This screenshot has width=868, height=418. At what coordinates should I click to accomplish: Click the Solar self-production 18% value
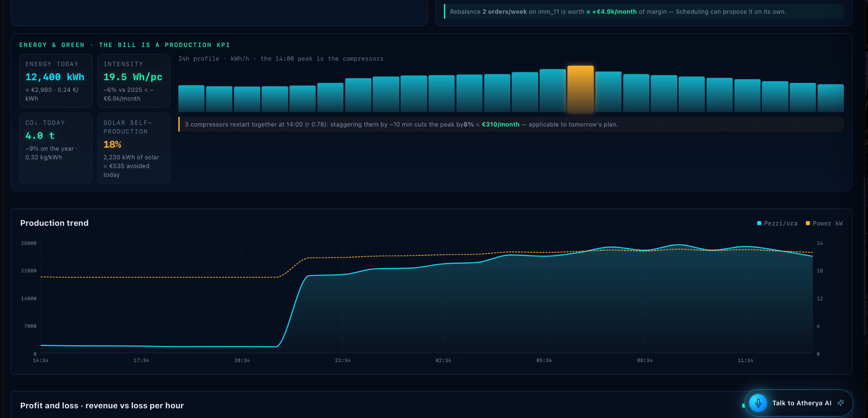pos(112,145)
